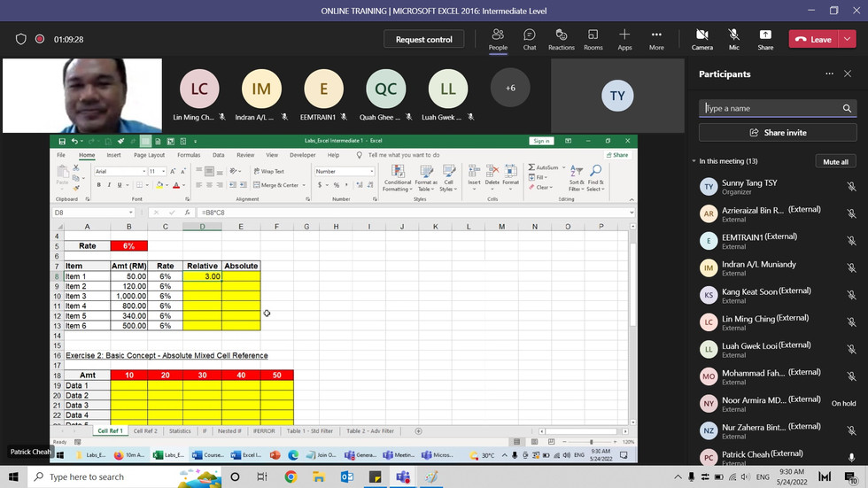This screenshot has height=488, width=868.
Task: Collapse the In this meeting (13) list
Action: (x=694, y=161)
